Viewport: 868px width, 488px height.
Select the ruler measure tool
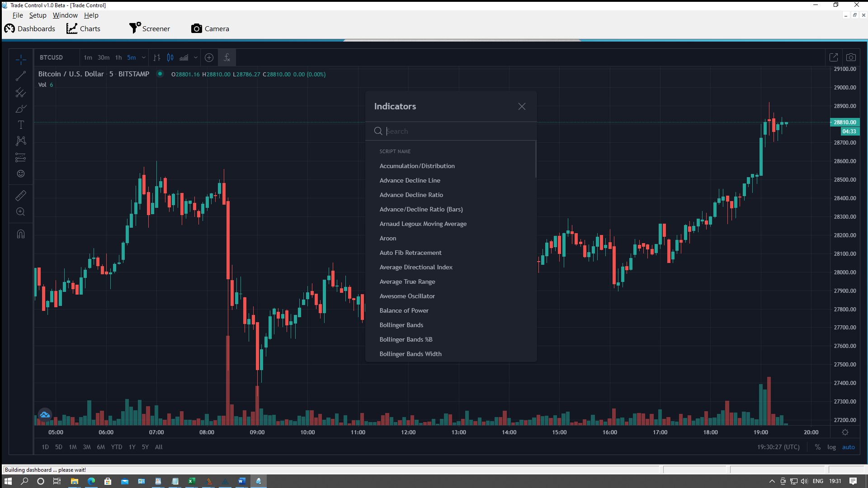click(x=21, y=195)
